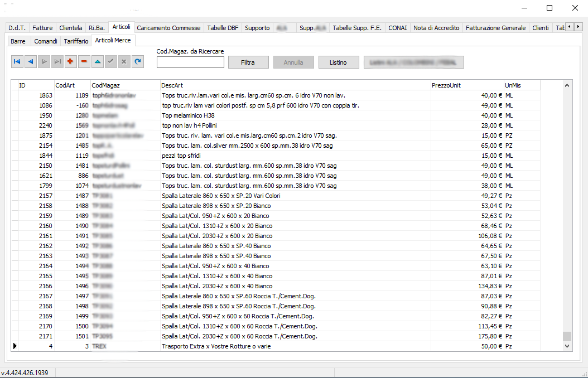Switch to the Clienti tab
The height and width of the screenshot is (378, 588).
tap(541, 28)
